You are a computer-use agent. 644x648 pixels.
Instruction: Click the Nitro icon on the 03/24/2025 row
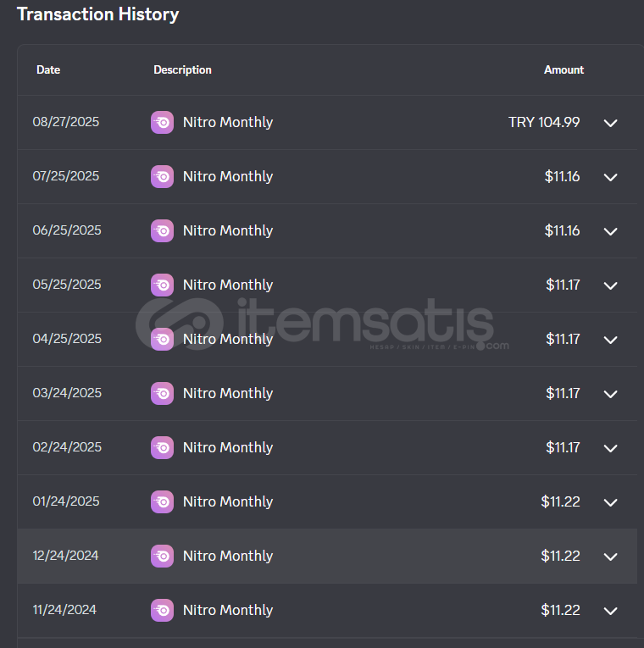[x=162, y=393]
